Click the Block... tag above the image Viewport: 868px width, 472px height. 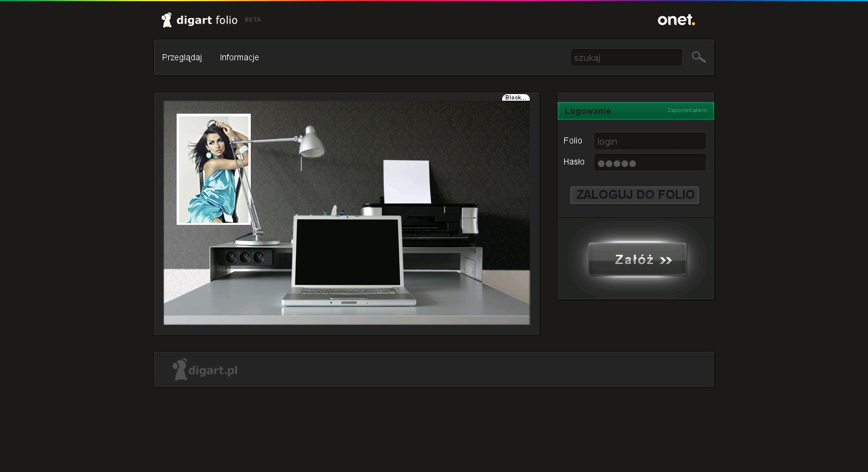pyautogui.click(x=515, y=98)
